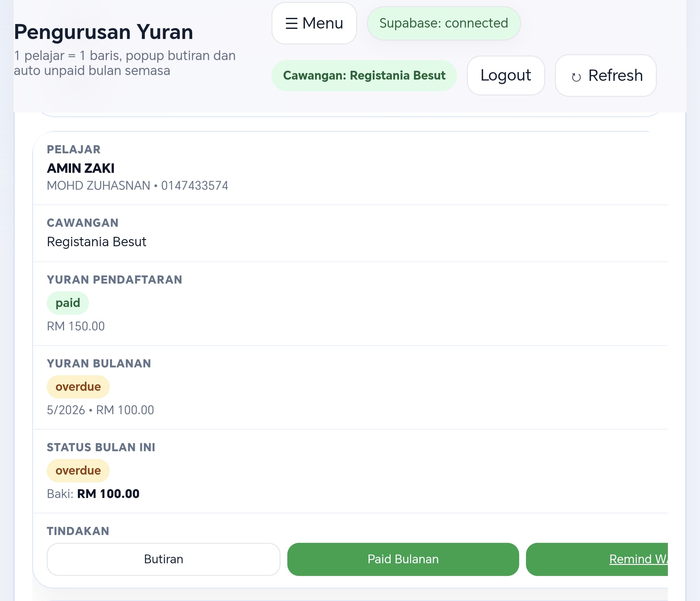Click the STATUS BULAN INI label
Viewport: 700px width, 601px height.
pyautogui.click(x=101, y=447)
